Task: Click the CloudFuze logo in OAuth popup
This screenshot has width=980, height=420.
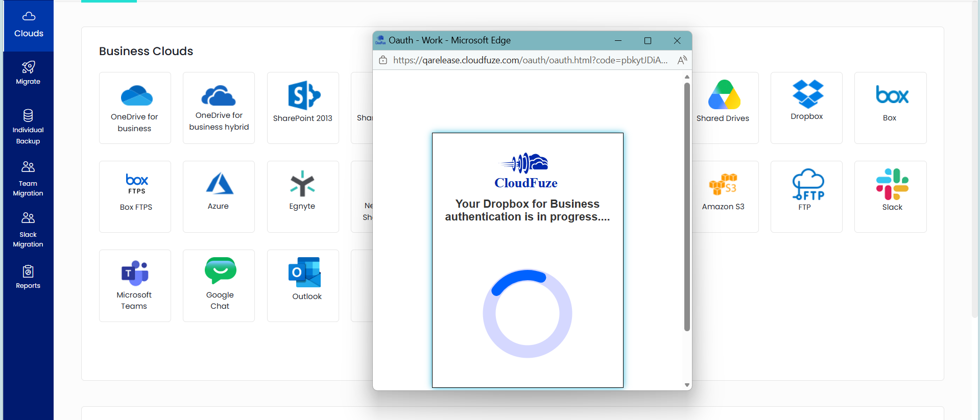Action: click(526, 171)
